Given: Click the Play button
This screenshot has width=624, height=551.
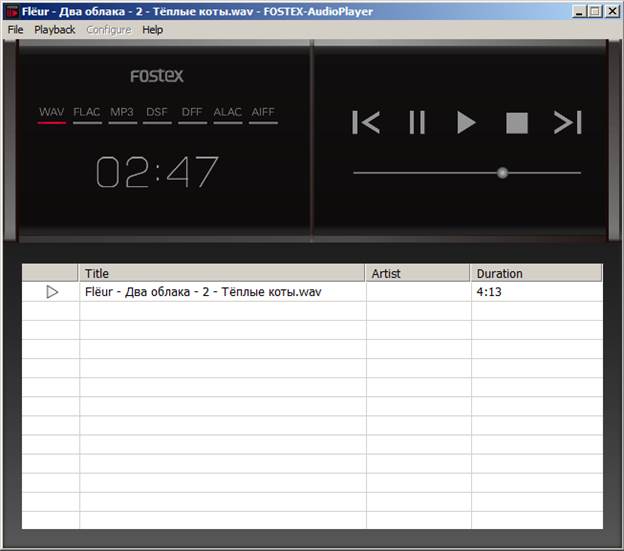Looking at the screenshot, I should click(x=466, y=122).
